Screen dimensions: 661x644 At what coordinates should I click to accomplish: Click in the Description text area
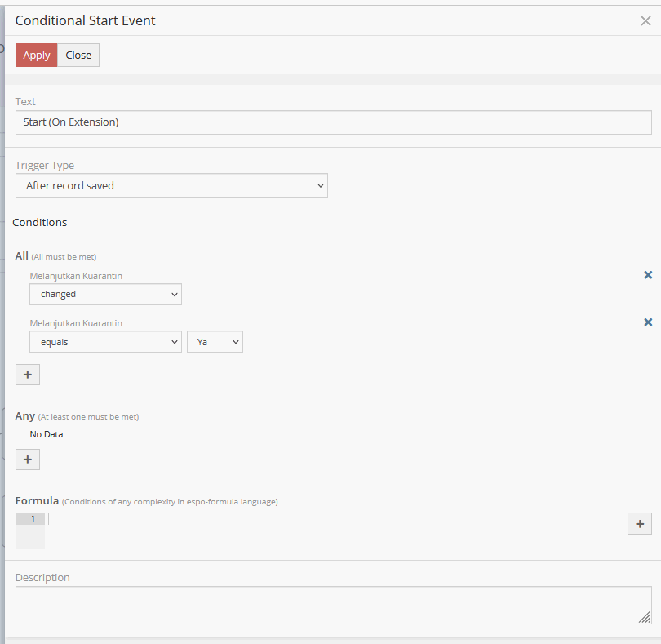326,605
